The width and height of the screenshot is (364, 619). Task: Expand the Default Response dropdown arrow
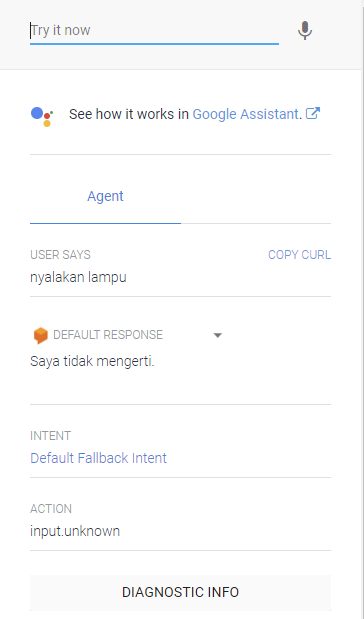point(218,336)
